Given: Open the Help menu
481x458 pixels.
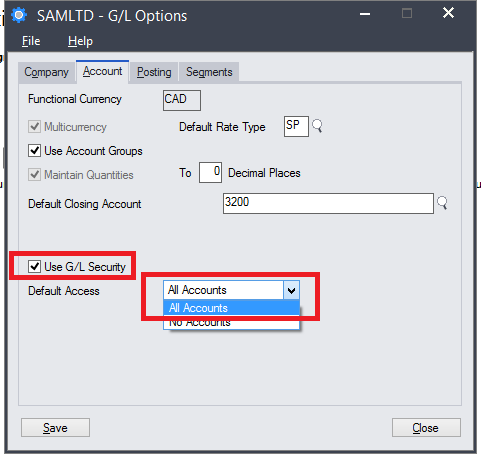Looking at the screenshot, I should click(x=80, y=41).
